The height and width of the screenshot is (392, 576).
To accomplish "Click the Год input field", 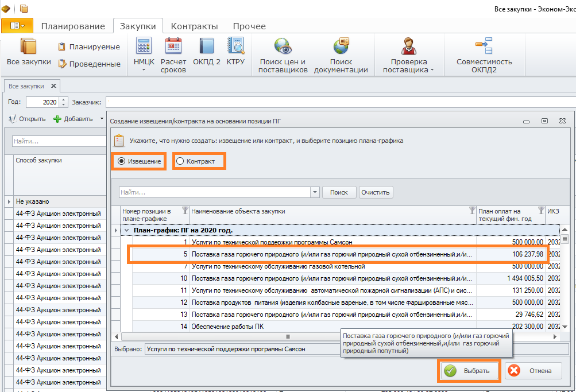I will (x=42, y=102).
